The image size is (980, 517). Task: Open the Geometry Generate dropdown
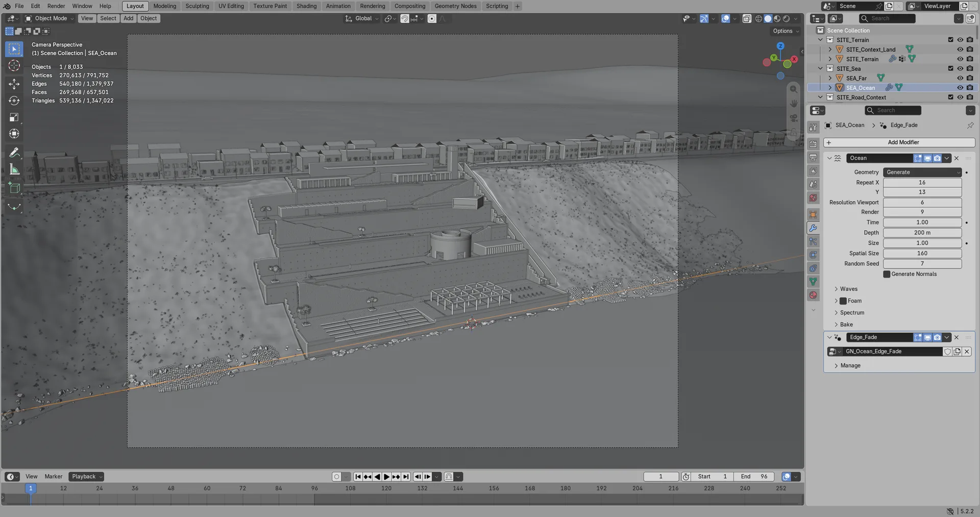click(922, 173)
